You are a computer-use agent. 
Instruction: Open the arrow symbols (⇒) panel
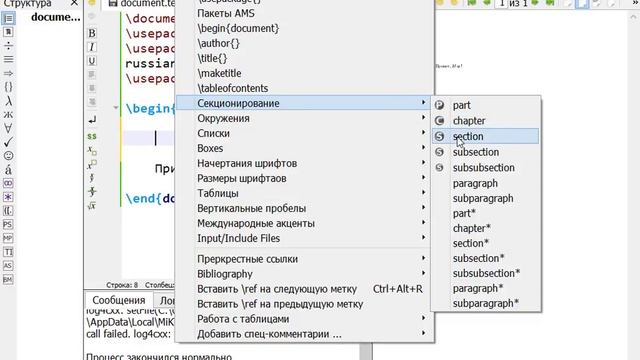click(8, 73)
